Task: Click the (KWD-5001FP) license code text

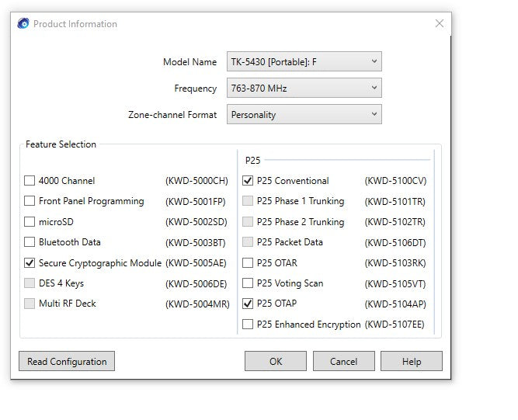Action: pos(196,201)
